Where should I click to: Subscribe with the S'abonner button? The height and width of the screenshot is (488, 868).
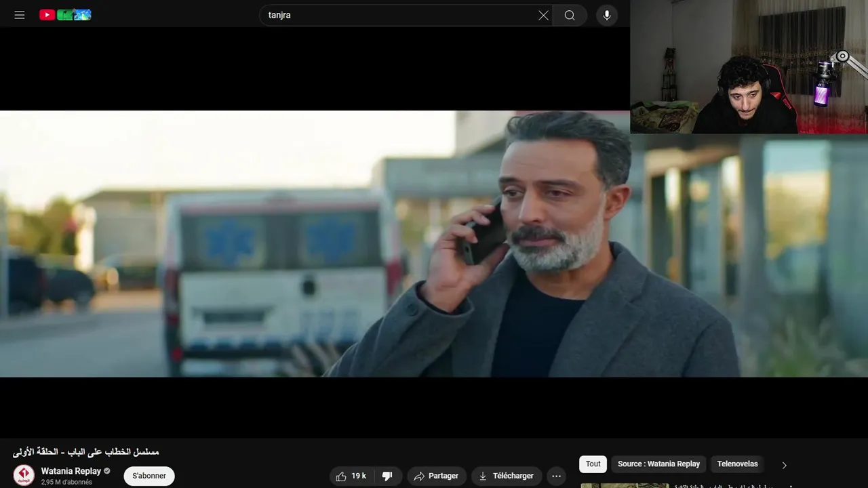click(149, 476)
